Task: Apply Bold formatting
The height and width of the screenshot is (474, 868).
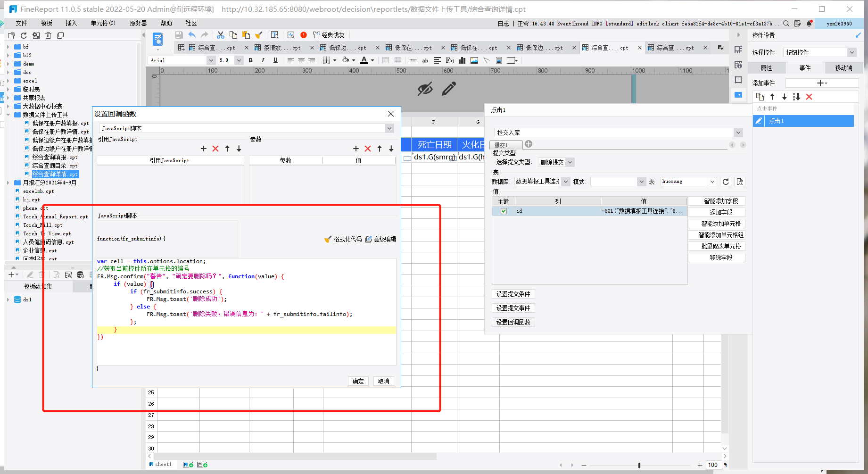Action: (251, 60)
